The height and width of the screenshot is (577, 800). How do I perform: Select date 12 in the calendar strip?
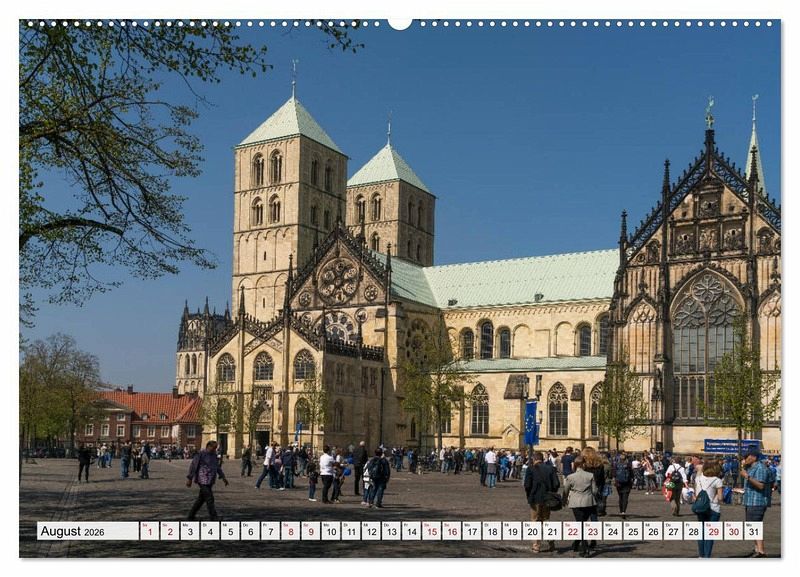pyautogui.click(x=370, y=531)
